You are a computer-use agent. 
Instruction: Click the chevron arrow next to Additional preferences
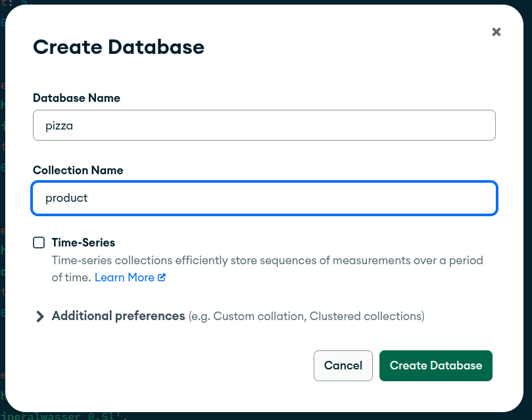pos(40,316)
